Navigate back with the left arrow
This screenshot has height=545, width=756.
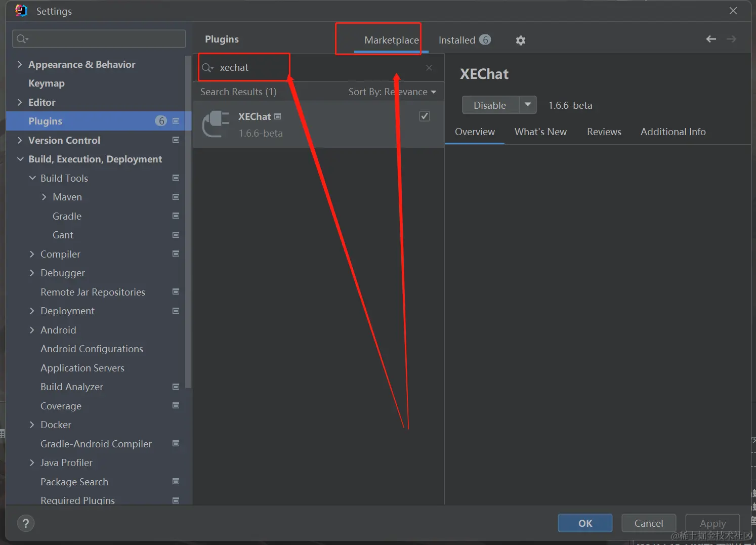(x=711, y=39)
